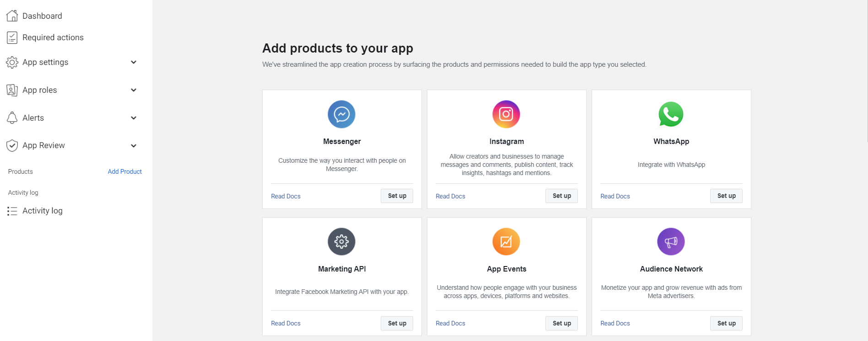The width and height of the screenshot is (868, 341).
Task: Set up the Messenger product
Action: [397, 196]
